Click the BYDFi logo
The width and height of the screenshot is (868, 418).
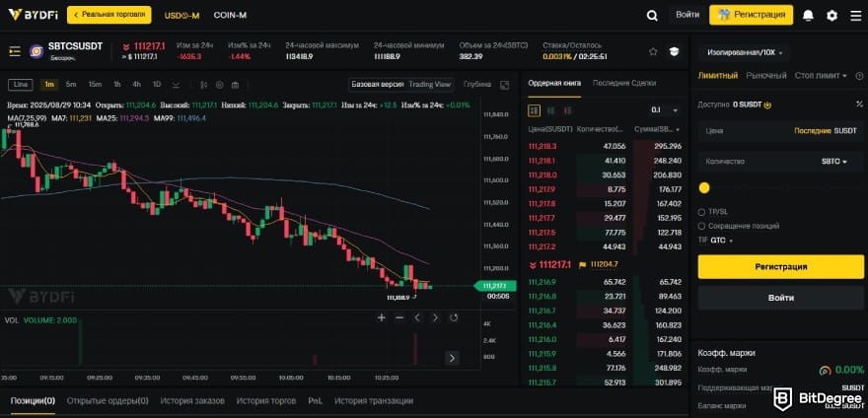click(x=33, y=15)
